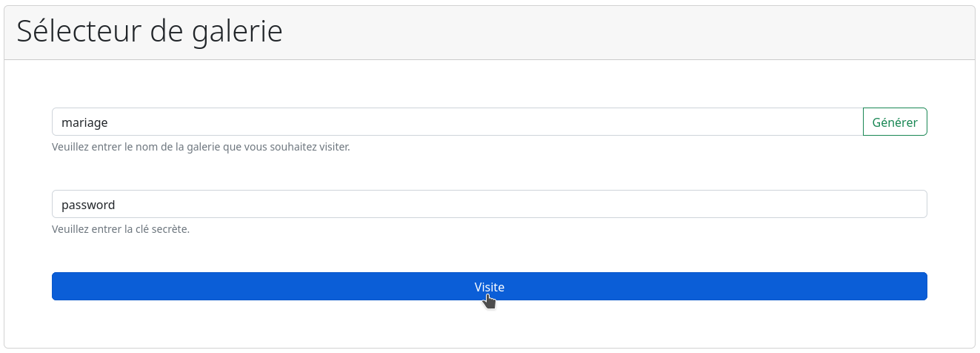This screenshot has width=980, height=353.
Task: Click the green Générer button
Action: pyautogui.click(x=895, y=122)
